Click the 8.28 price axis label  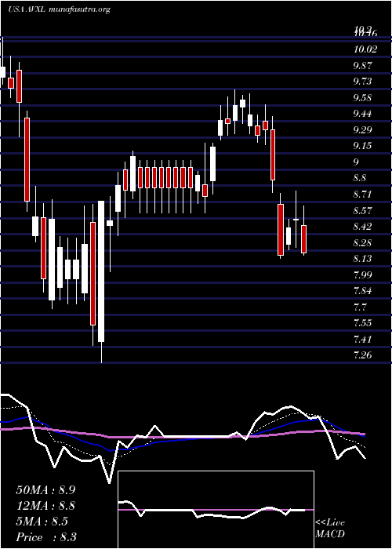(x=362, y=242)
